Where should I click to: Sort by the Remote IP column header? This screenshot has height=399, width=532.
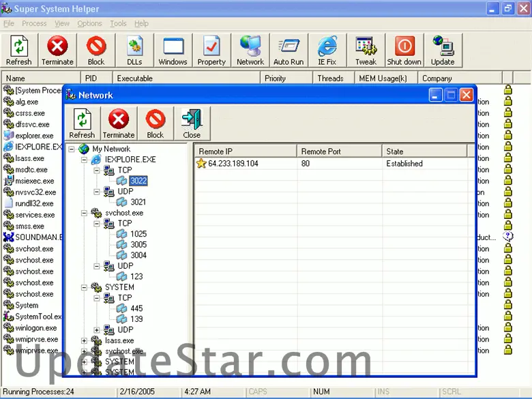click(246, 151)
